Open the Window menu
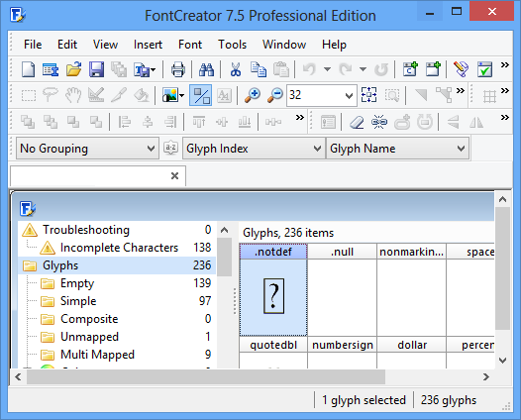Screen dimensions: 521x420 (284, 45)
